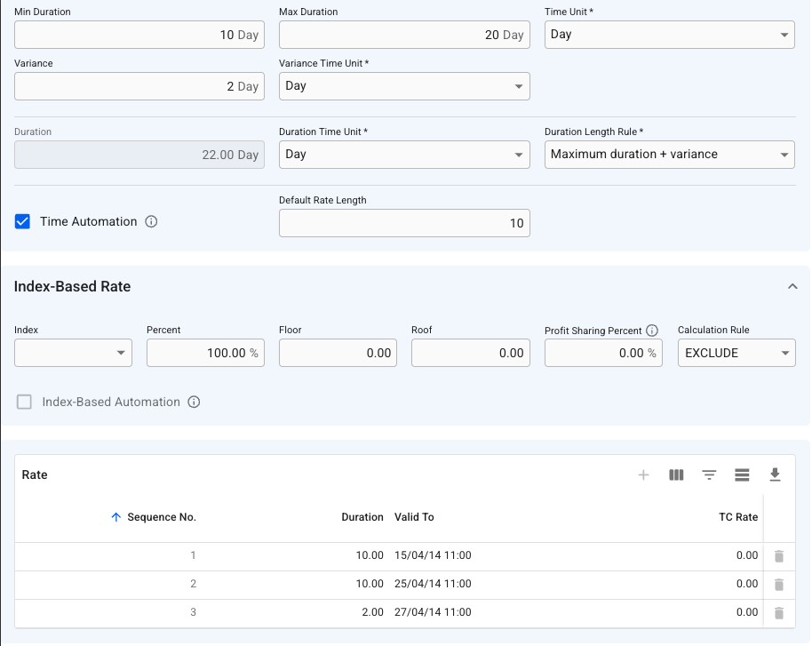812x646 pixels.
Task: Click the TC Rate column header
Action: click(x=737, y=517)
